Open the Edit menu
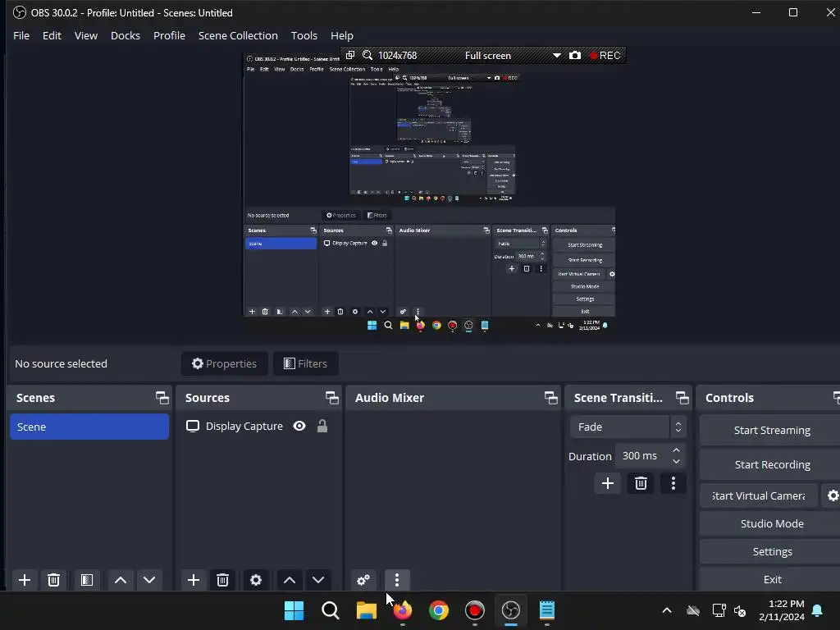840x630 pixels. click(52, 35)
